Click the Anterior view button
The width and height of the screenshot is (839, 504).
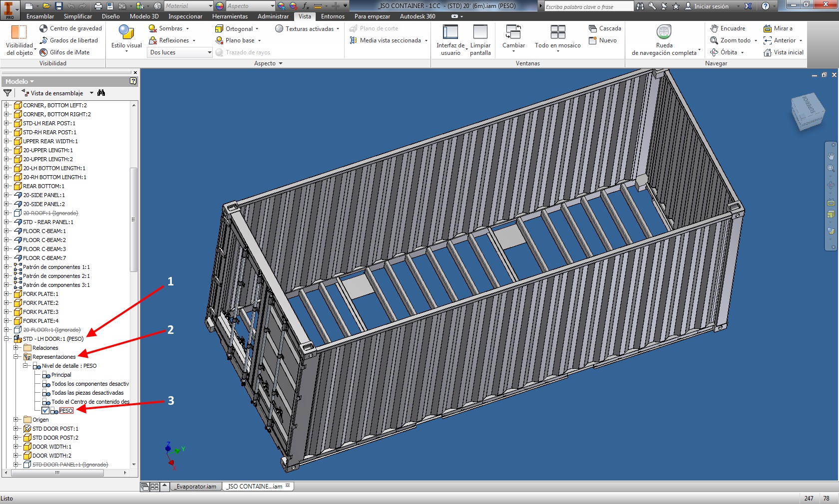point(781,40)
